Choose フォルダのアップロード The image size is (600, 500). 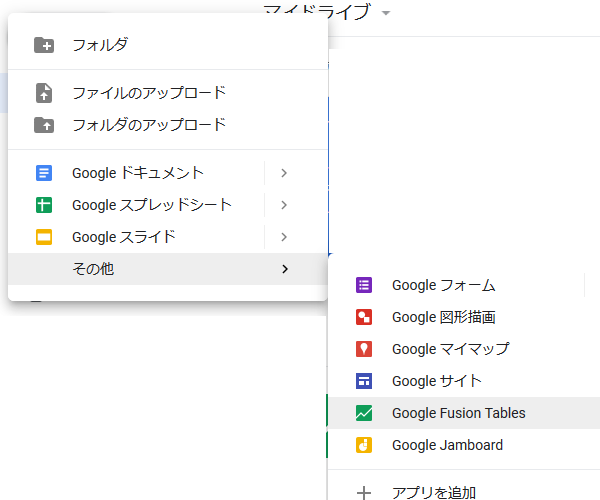click(x=168, y=125)
